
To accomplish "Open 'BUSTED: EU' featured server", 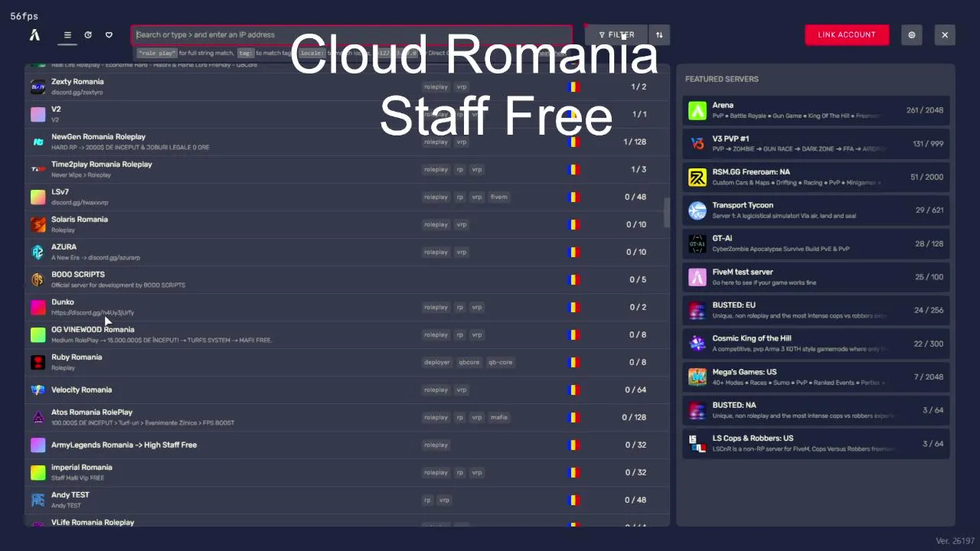I will (x=816, y=310).
